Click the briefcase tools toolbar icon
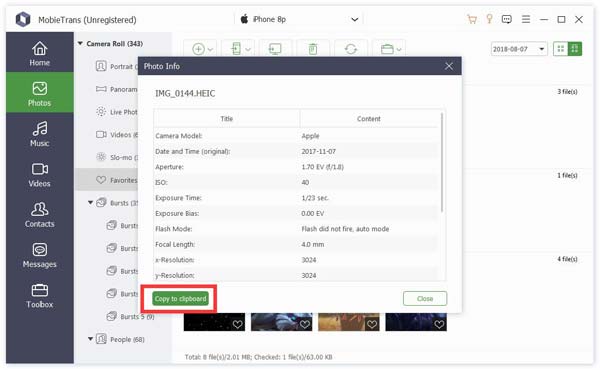Viewport: 600px width, 370px height. [387, 49]
